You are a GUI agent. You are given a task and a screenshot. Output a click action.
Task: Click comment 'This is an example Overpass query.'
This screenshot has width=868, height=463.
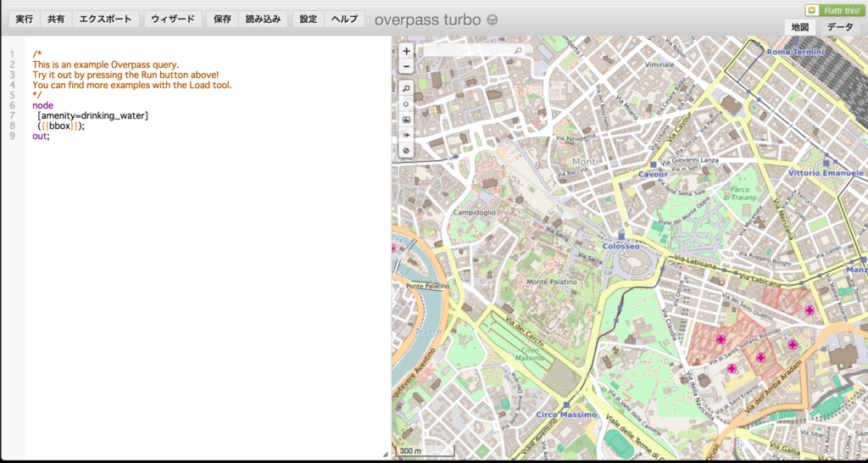click(106, 64)
